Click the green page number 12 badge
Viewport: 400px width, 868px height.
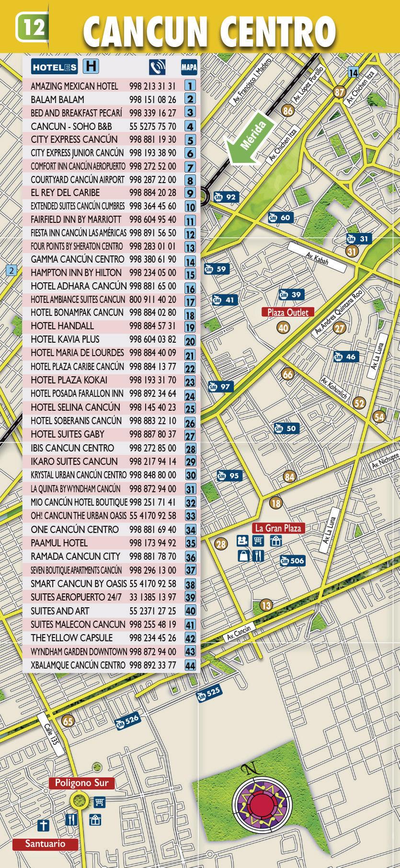point(33,27)
